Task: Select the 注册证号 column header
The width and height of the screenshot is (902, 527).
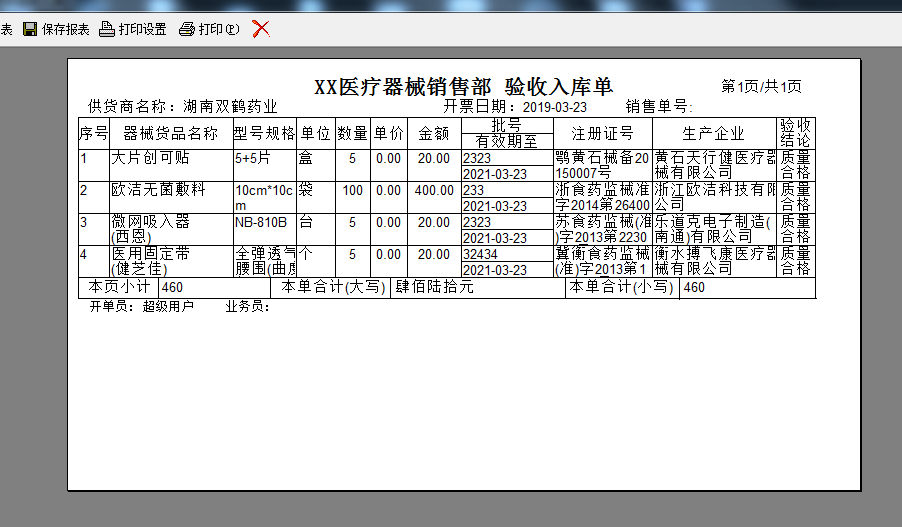Action: 602,134
